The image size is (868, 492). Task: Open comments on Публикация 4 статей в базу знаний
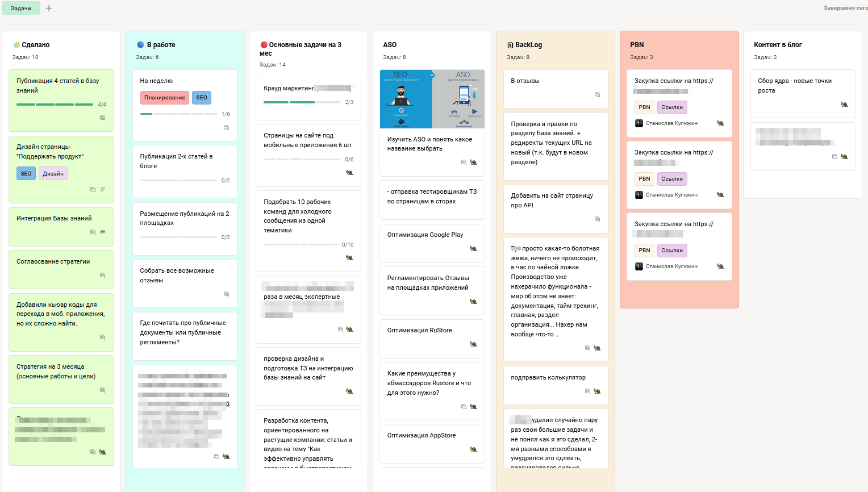(103, 118)
